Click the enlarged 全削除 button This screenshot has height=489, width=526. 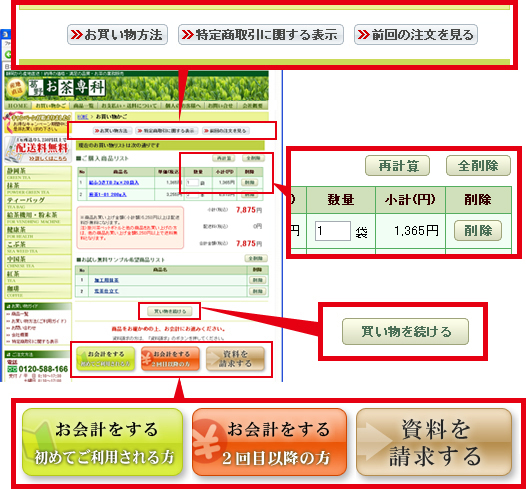pos(478,166)
